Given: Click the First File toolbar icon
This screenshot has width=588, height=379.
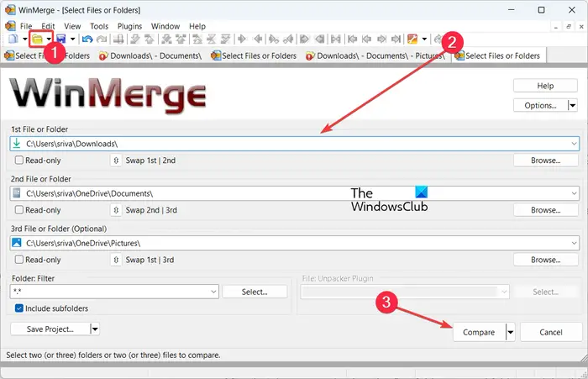Looking at the screenshot, I should click(352, 39).
